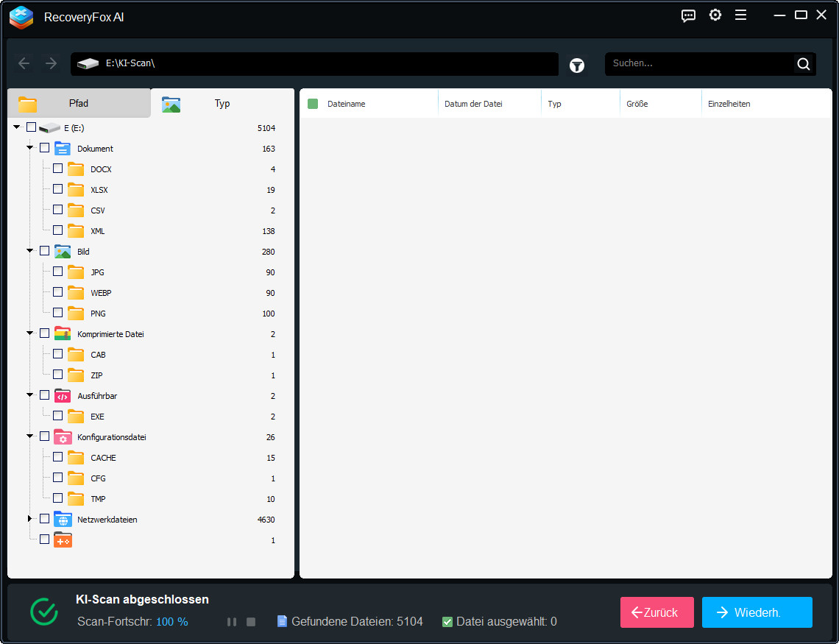Collapse the Bild node

[x=30, y=251]
